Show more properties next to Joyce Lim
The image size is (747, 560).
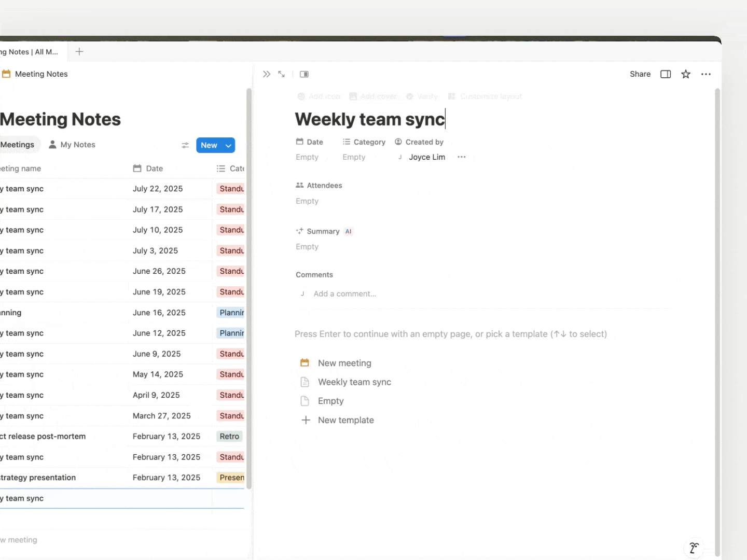462,157
